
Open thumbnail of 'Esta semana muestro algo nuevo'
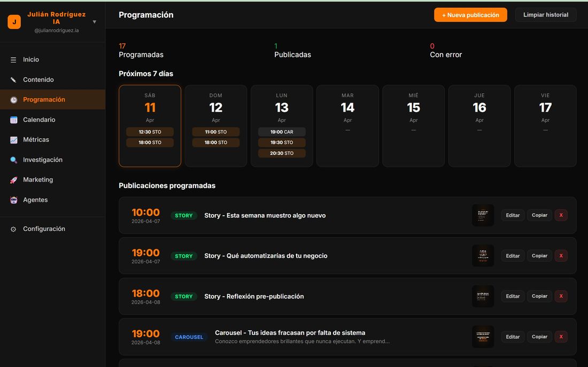coord(483,215)
